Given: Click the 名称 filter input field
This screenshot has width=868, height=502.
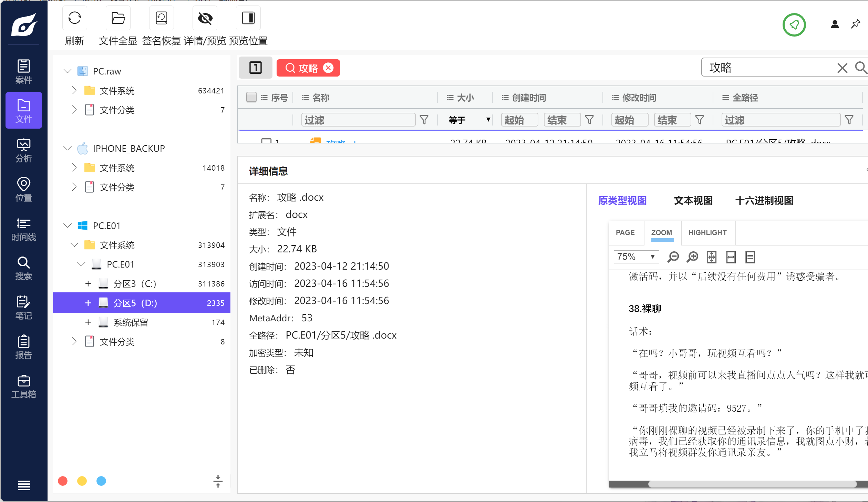Looking at the screenshot, I should [358, 120].
